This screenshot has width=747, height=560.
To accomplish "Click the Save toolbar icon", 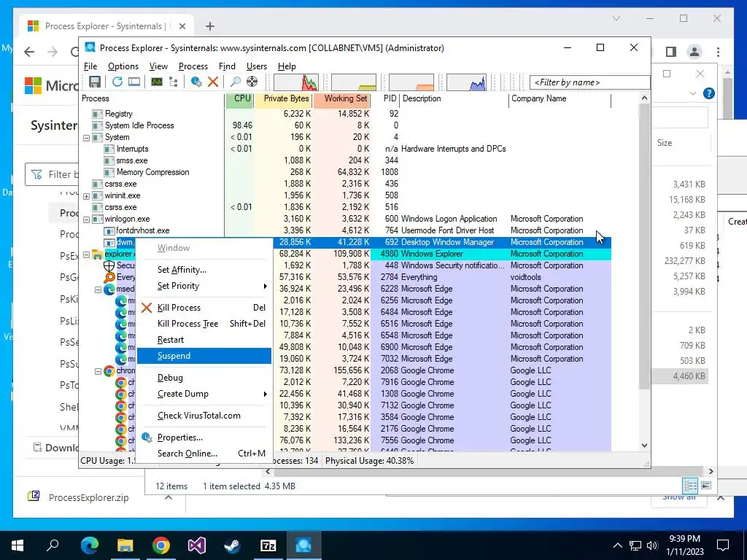I will [x=95, y=82].
